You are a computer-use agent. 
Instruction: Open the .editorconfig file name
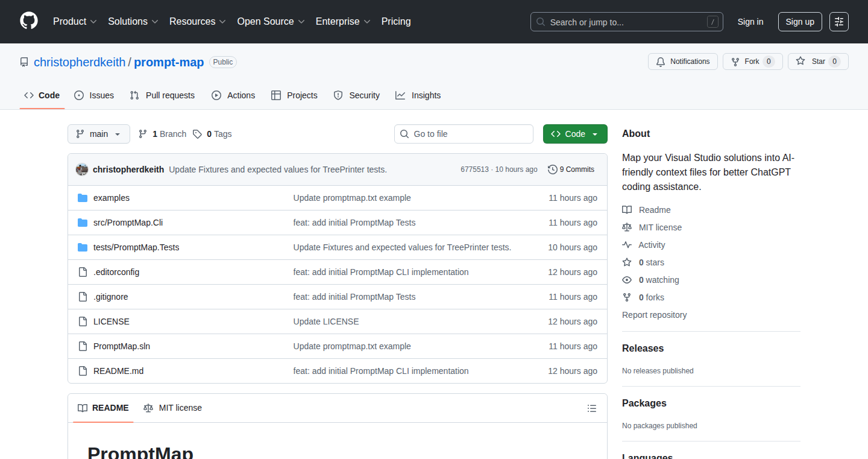(x=116, y=272)
